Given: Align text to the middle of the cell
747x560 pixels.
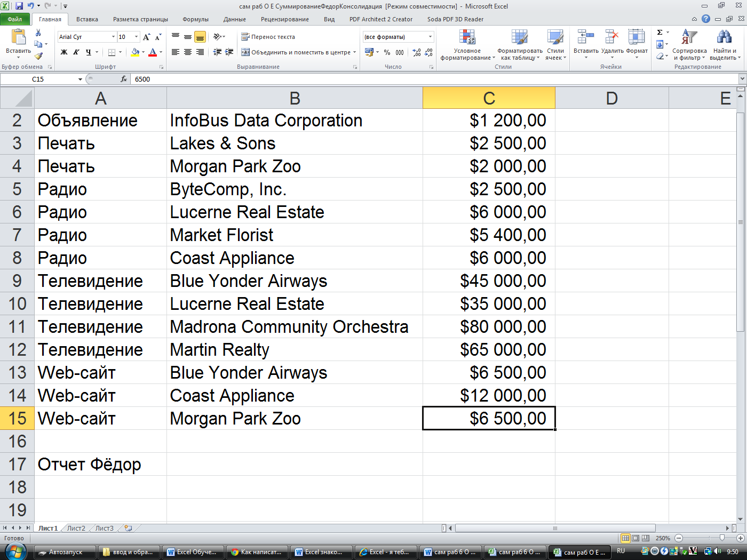Looking at the screenshot, I should 188,37.
